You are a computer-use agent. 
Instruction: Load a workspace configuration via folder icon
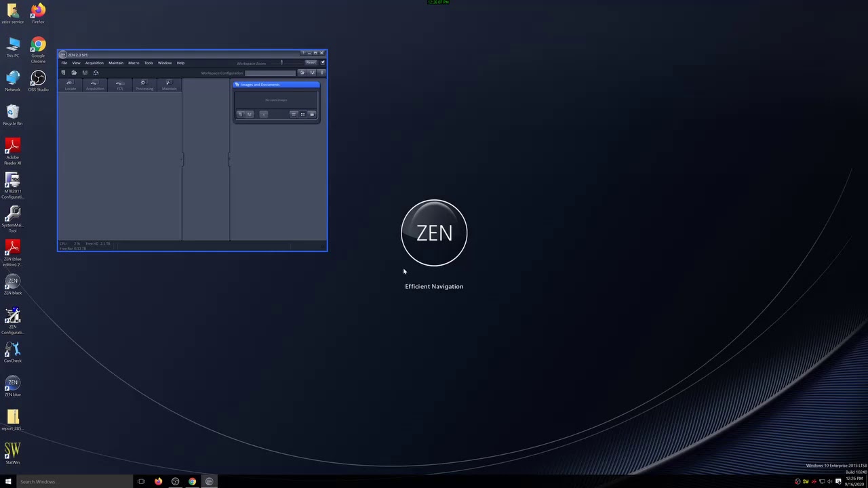[x=302, y=73]
